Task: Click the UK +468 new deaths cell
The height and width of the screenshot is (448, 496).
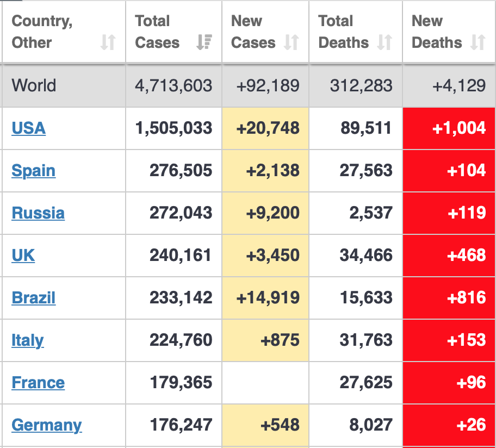Action: [x=449, y=256]
